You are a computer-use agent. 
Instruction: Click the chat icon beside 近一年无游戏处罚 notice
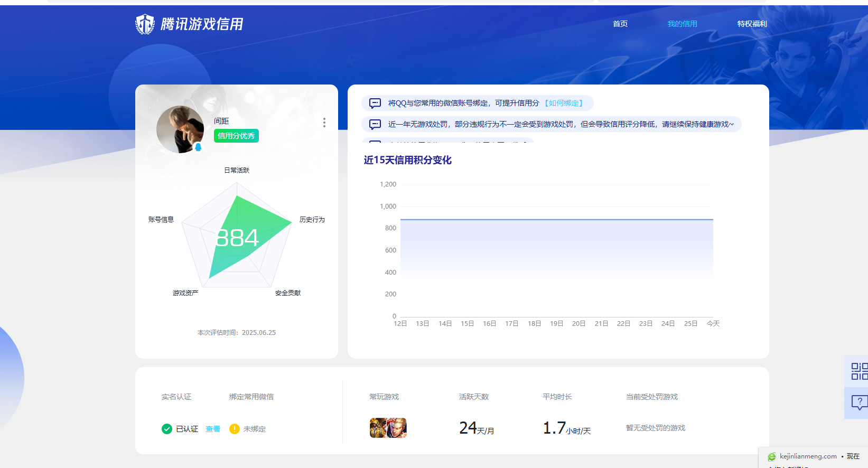(x=375, y=124)
